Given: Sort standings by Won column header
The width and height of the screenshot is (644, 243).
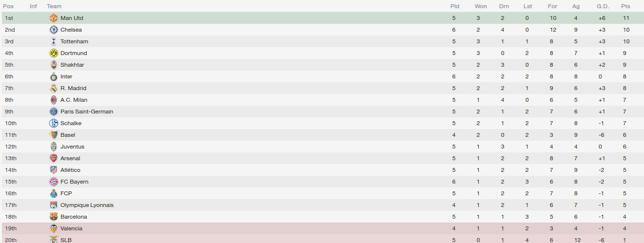Looking at the screenshot, I should tap(481, 6).
